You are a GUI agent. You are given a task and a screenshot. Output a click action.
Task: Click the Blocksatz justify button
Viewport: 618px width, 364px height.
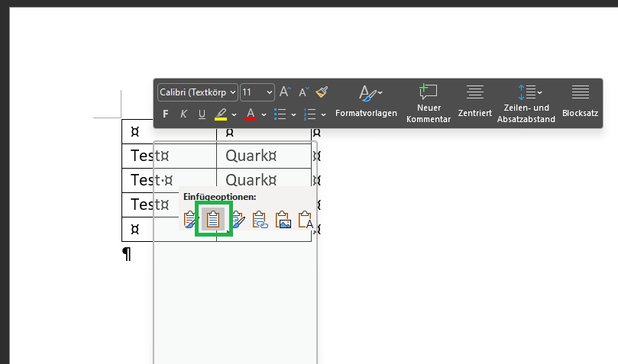coord(580,101)
